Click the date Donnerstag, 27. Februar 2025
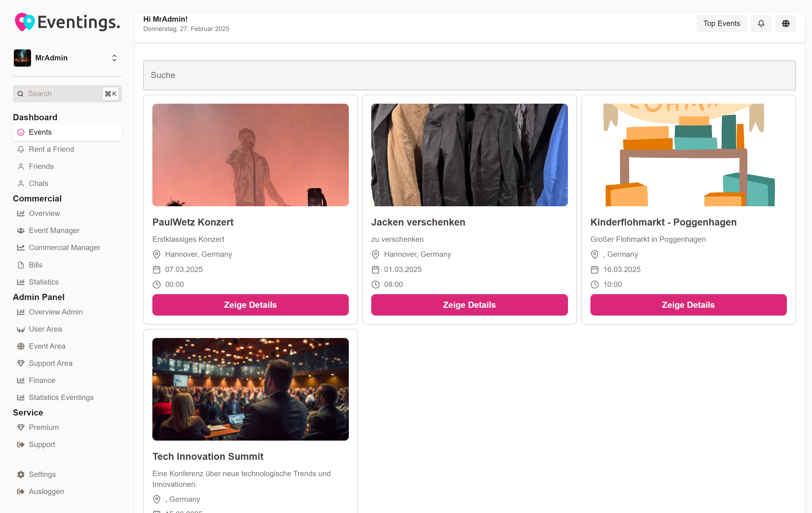Image resolution: width=812 pixels, height=513 pixels. [186, 29]
